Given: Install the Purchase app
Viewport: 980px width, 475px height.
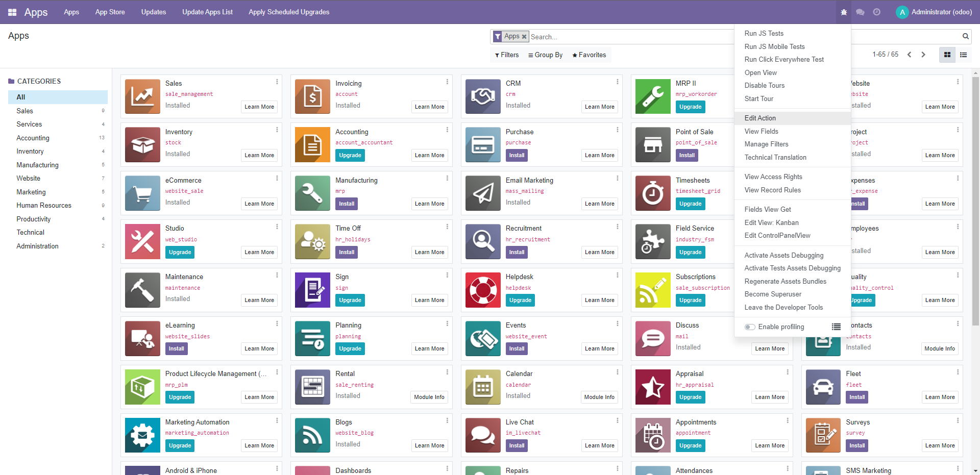Looking at the screenshot, I should point(517,155).
